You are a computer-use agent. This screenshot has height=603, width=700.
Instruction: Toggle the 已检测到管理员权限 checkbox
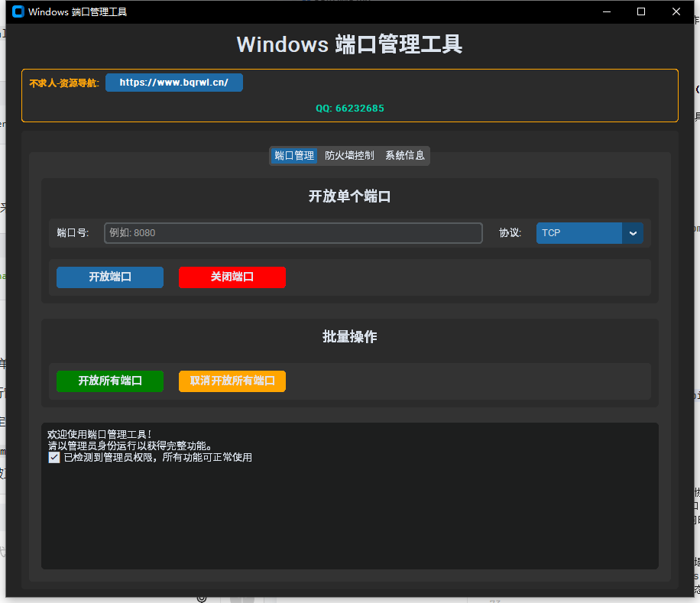[53, 457]
